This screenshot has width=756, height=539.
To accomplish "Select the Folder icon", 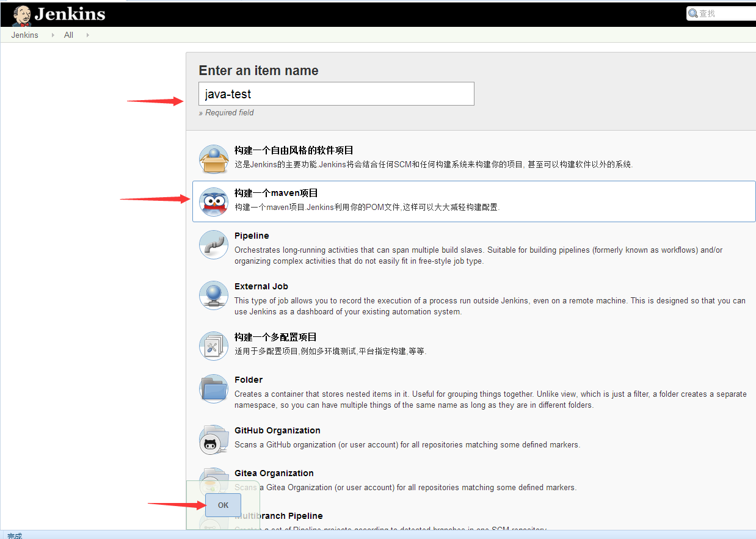I will 214,388.
